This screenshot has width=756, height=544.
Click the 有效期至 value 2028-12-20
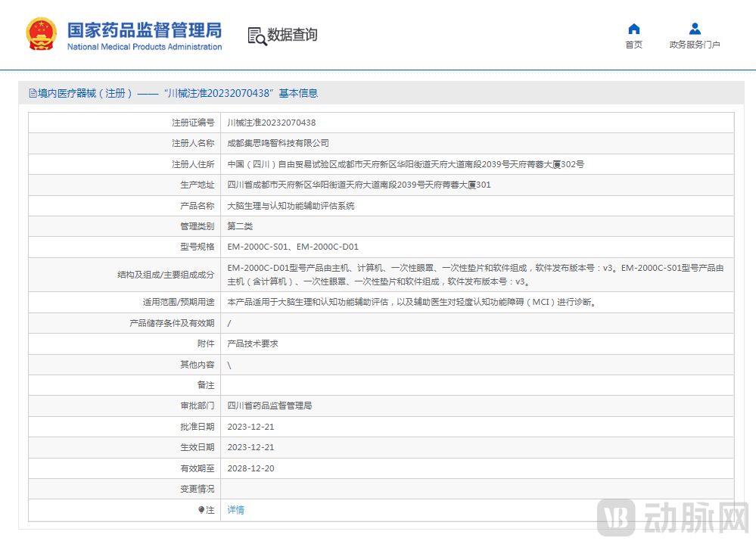tap(250, 468)
